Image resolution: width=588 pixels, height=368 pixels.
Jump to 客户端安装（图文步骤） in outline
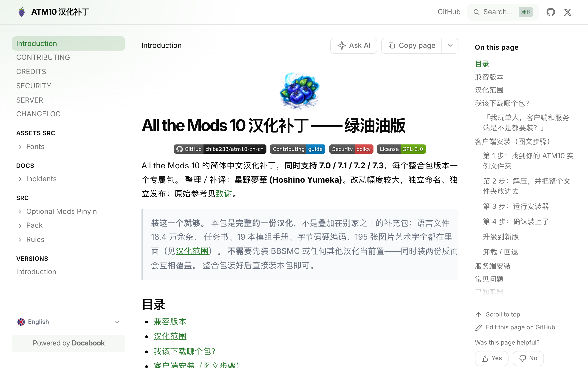(513, 142)
